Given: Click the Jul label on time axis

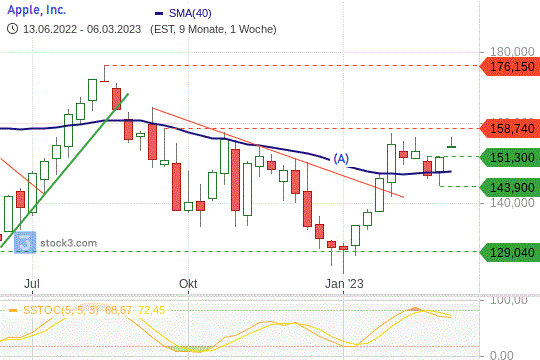Looking at the screenshot, I should click(32, 284).
